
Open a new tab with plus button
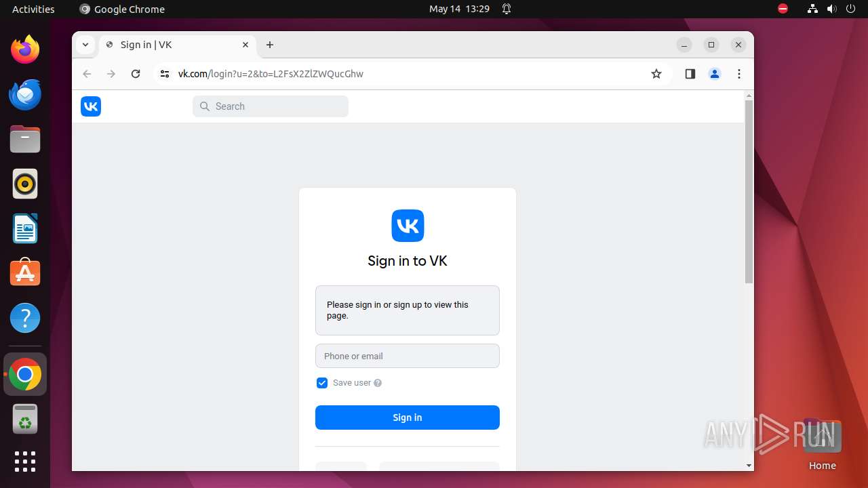270,45
